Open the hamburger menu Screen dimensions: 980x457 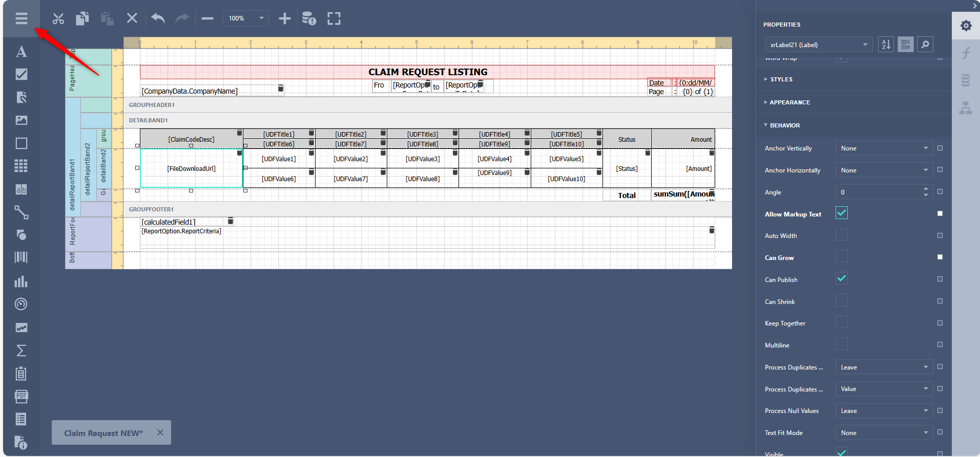(x=21, y=18)
